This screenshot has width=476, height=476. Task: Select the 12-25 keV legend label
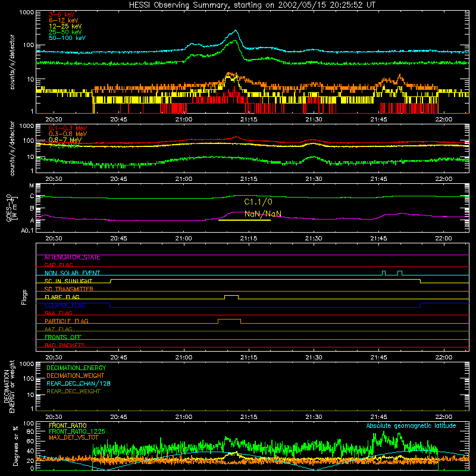click(x=65, y=26)
